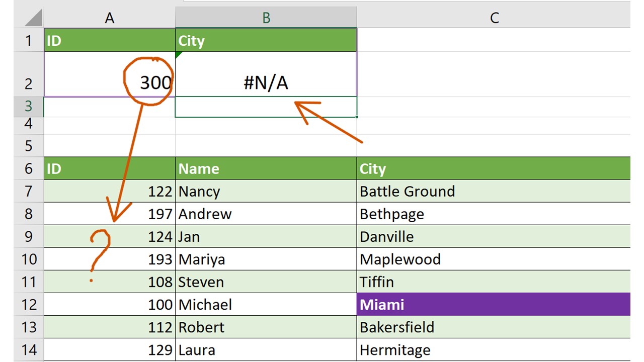Select row 13 header
Image resolution: width=644 pixels, height=362 pixels.
29,327
